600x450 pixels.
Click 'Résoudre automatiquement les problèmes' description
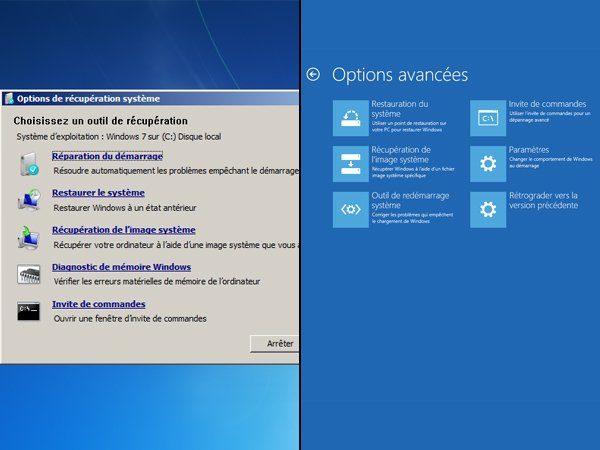click(176, 171)
